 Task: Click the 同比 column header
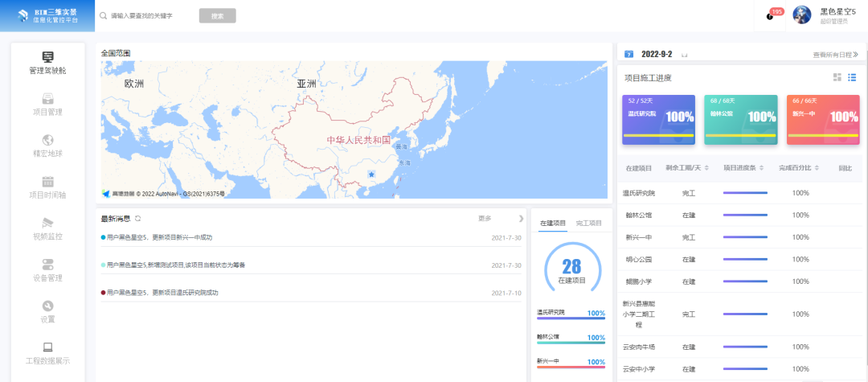[845, 168]
